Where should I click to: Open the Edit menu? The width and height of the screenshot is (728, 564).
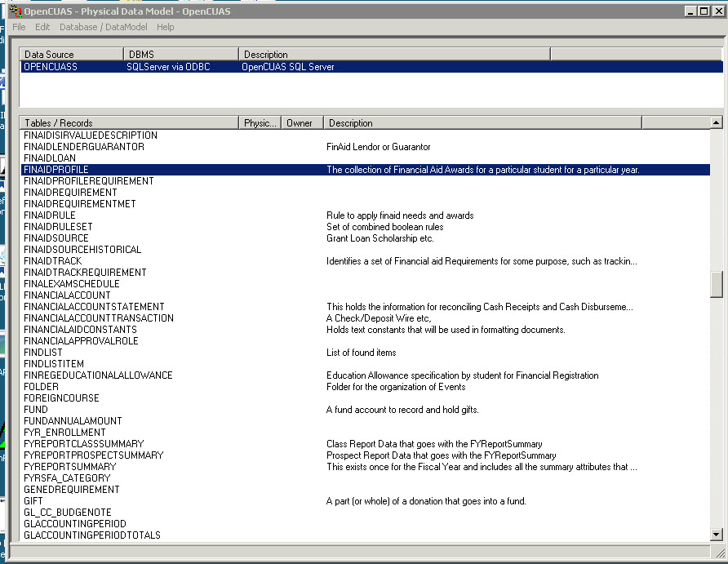point(42,27)
